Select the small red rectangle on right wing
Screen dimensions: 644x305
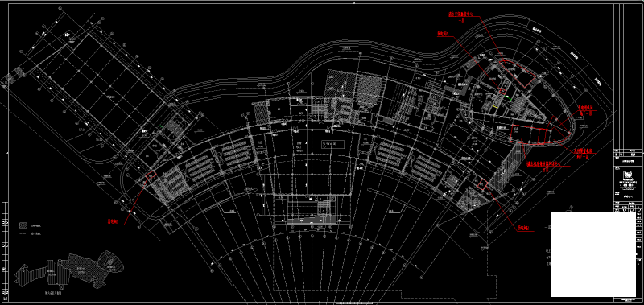click(482, 184)
